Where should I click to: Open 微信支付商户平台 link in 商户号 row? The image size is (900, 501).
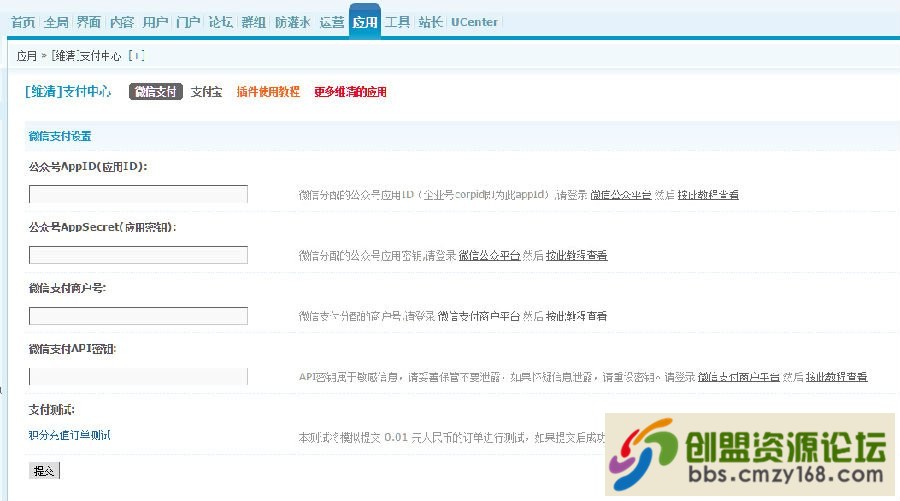479,316
